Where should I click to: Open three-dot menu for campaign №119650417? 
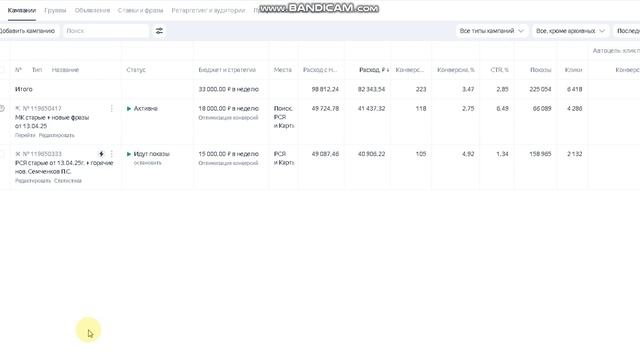111,108
